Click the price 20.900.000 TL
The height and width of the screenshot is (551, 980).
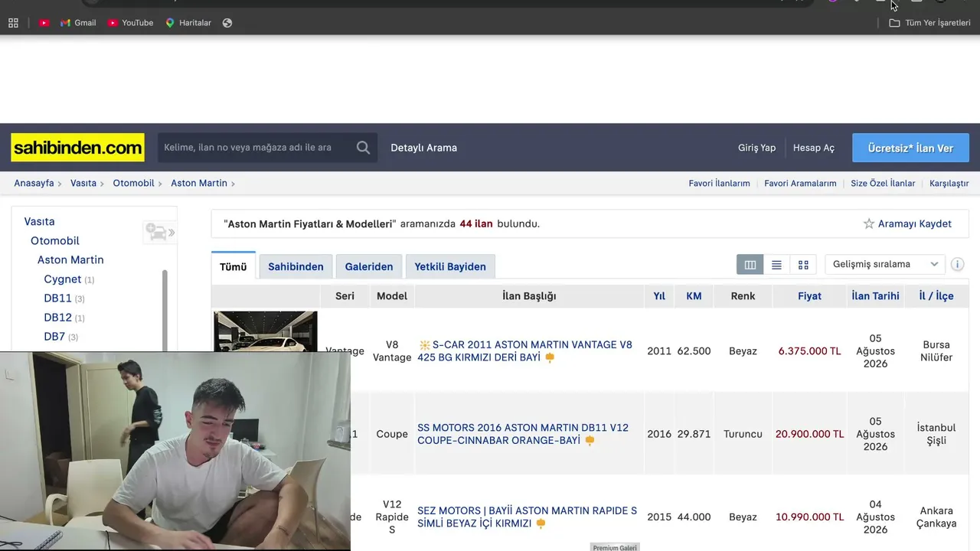coord(809,434)
